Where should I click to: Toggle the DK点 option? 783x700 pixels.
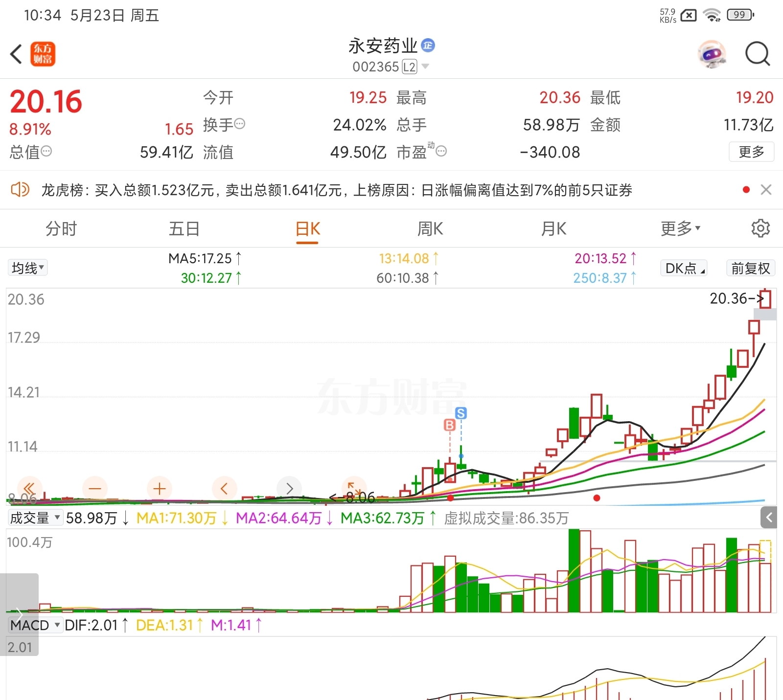[684, 268]
